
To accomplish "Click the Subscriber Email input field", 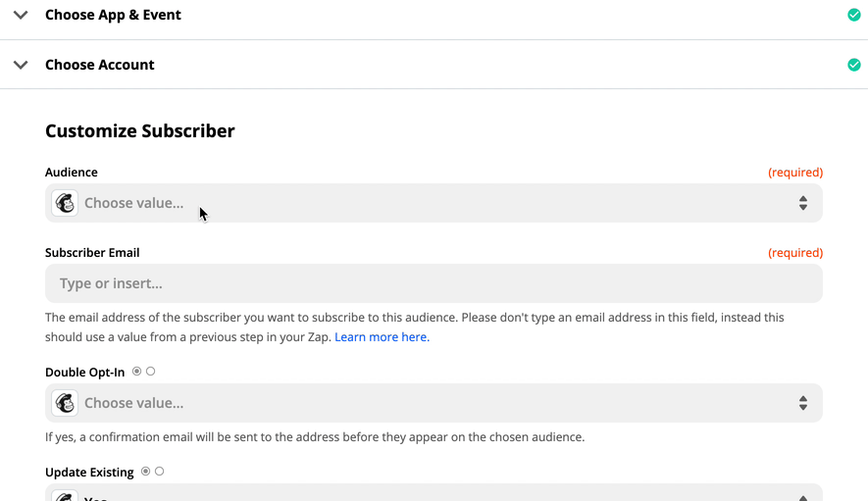I will click(434, 283).
